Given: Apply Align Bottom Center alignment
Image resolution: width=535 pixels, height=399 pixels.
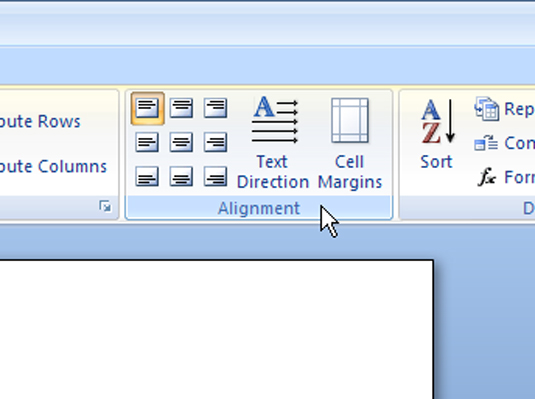Looking at the screenshot, I should 181,176.
